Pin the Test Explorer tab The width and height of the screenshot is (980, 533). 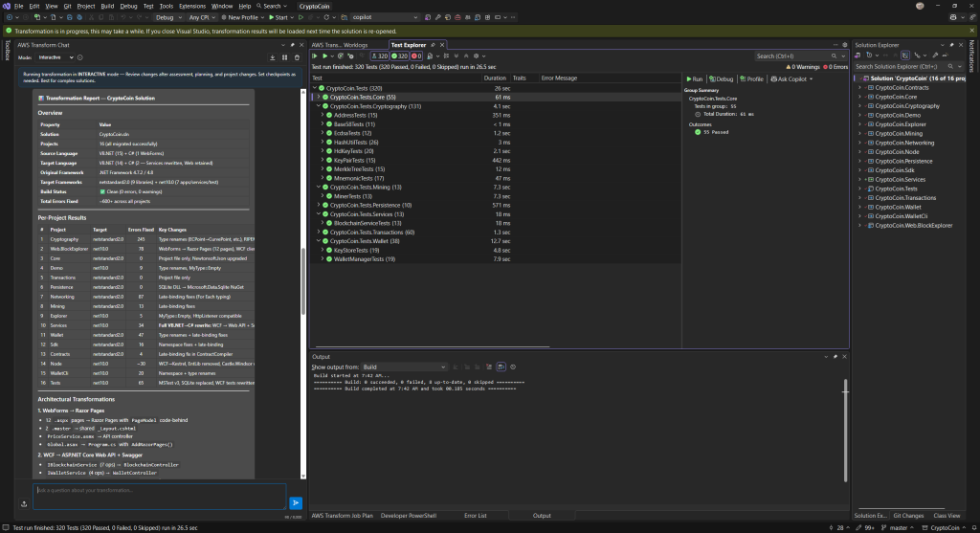tap(433, 45)
